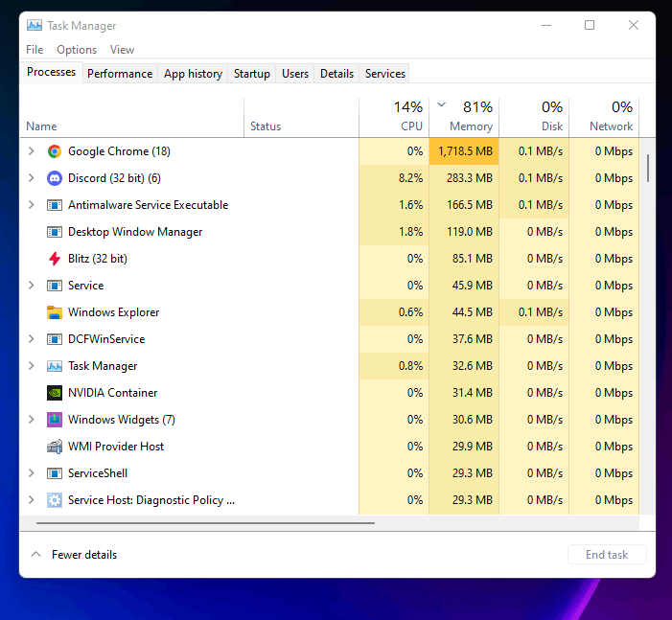This screenshot has width=672, height=620.
Task: Click the Desktop Window Manager icon
Action: click(55, 232)
